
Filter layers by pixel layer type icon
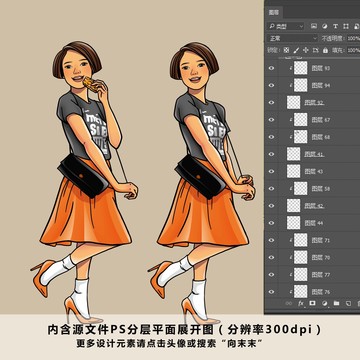[314, 26]
